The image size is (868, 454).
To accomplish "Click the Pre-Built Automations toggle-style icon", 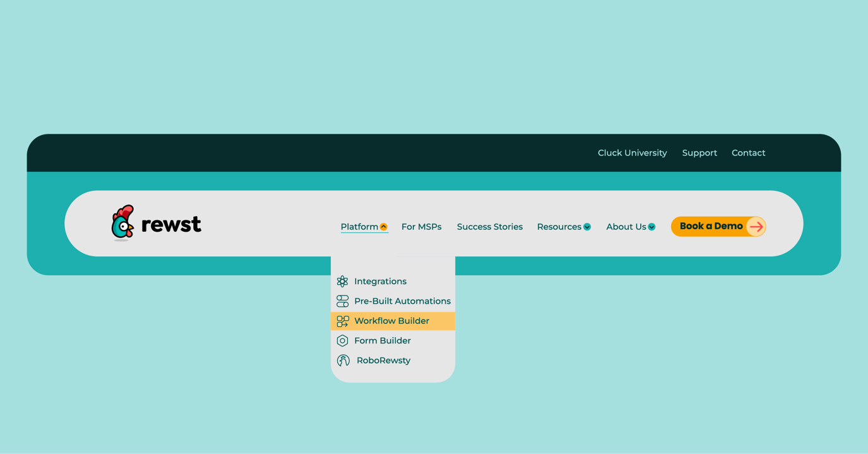I will [x=342, y=301].
